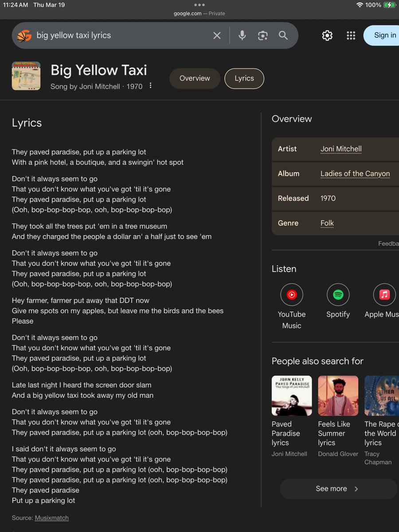
Task: Click the Tracy Chapman artist text
Action: [378, 458]
